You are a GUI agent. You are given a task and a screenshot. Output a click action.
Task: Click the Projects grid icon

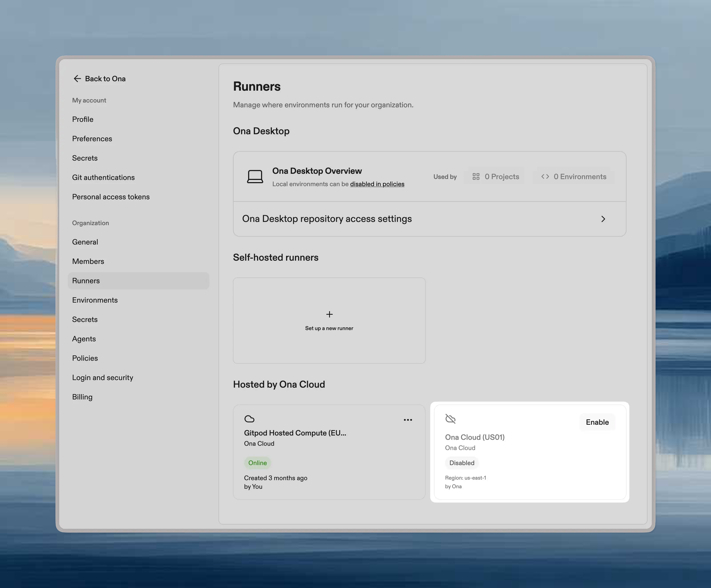click(x=476, y=176)
